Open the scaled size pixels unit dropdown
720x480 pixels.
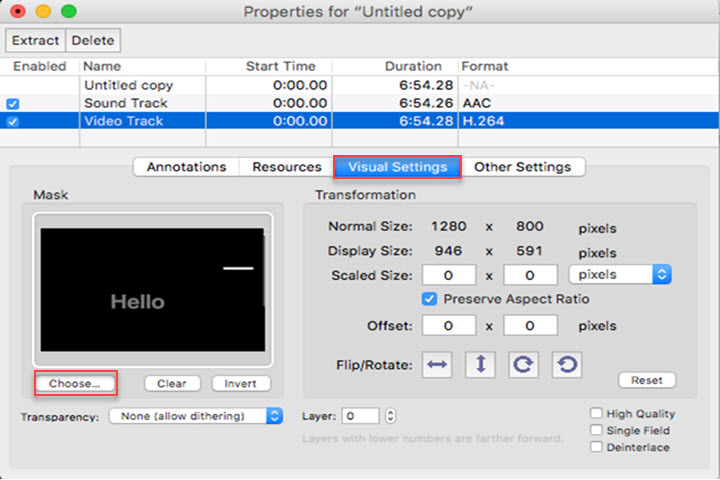tap(619, 274)
